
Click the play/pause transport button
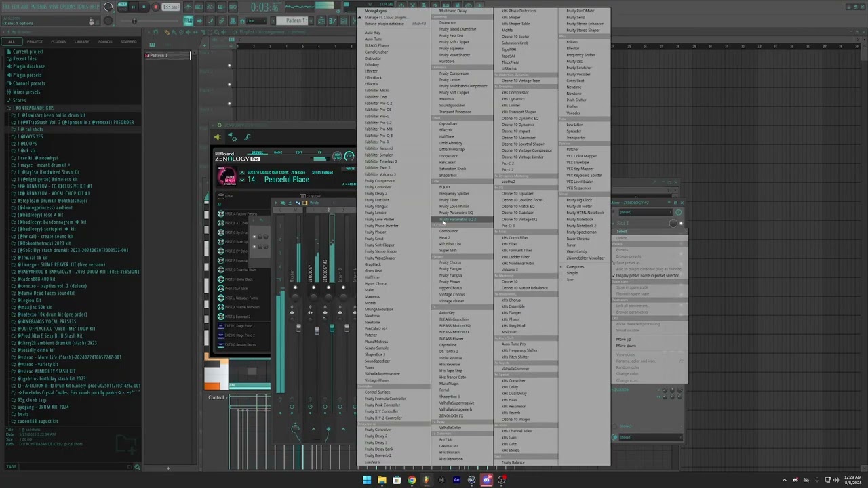(134, 7)
